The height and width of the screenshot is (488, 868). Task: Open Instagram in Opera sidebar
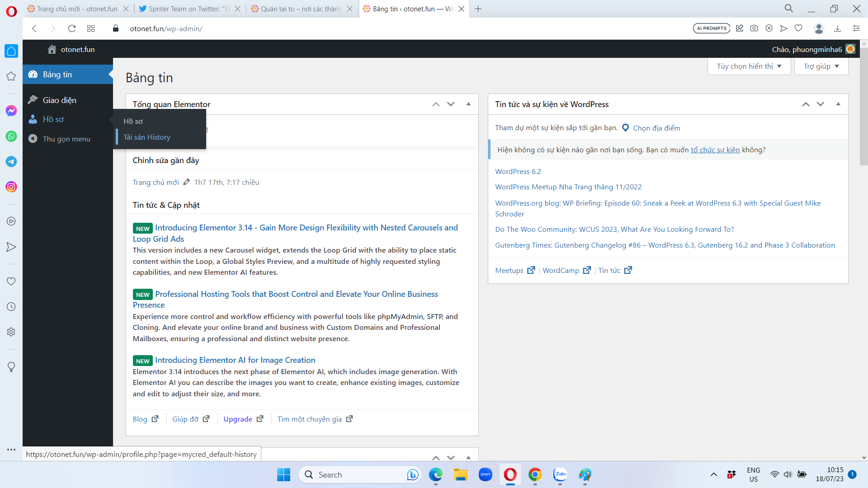pos(11,187)
